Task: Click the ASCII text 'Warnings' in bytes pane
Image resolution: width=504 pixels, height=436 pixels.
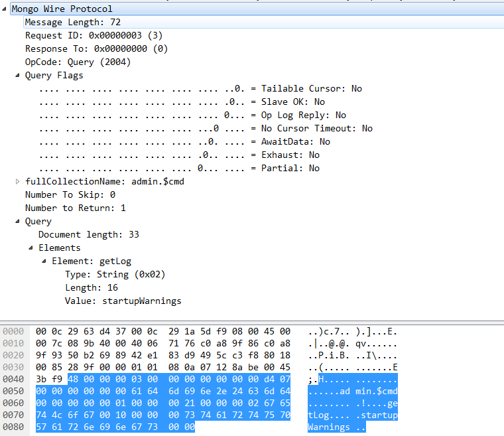Action: (329, 427)
